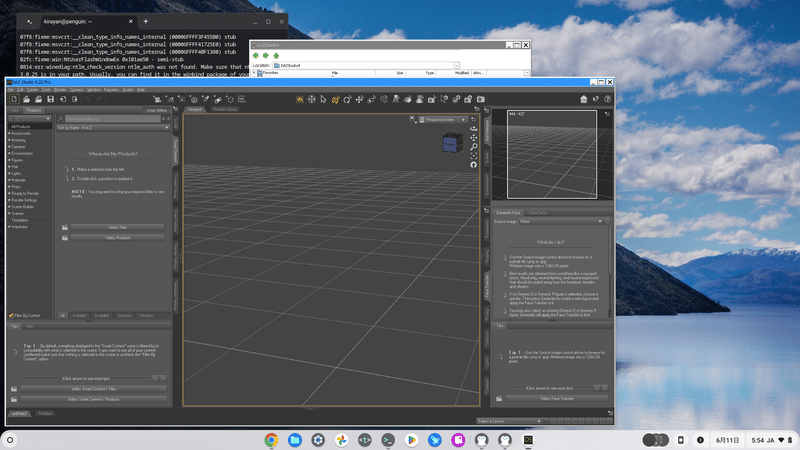Select the Universal tool icon
800x450 pixels.
335,99
